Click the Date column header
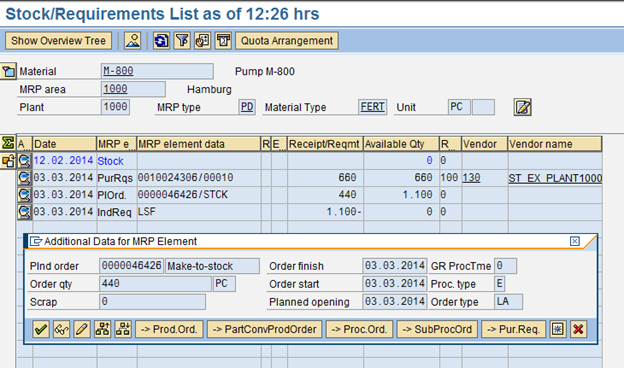 (64, 144)
